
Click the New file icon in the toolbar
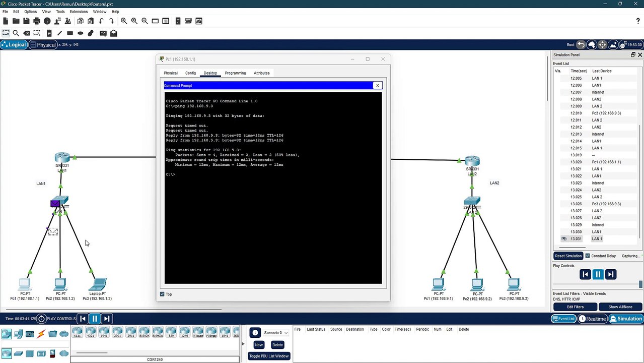coord(6,21)
